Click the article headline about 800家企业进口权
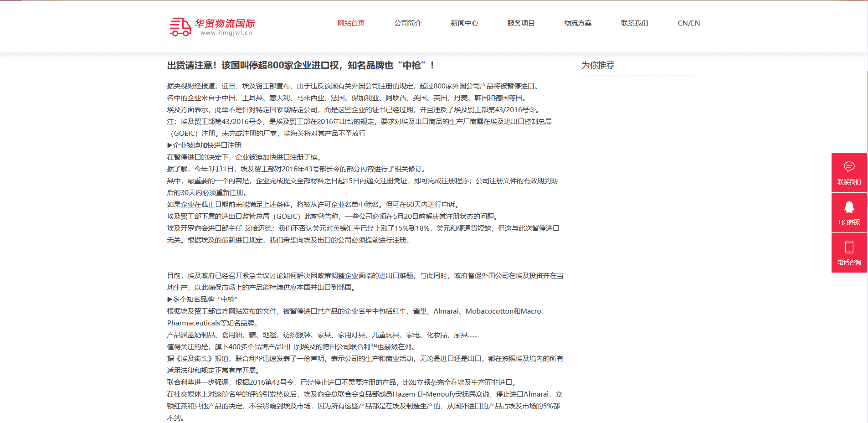The image size is (868, 423). tap(301, 66)
